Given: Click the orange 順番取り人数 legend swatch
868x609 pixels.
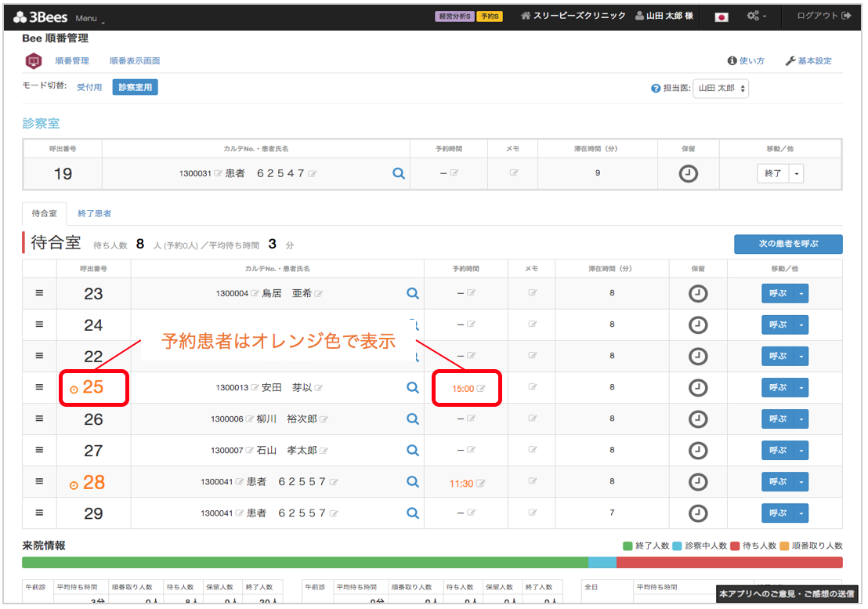Looking at the screenshot, I should pos(784,546).
